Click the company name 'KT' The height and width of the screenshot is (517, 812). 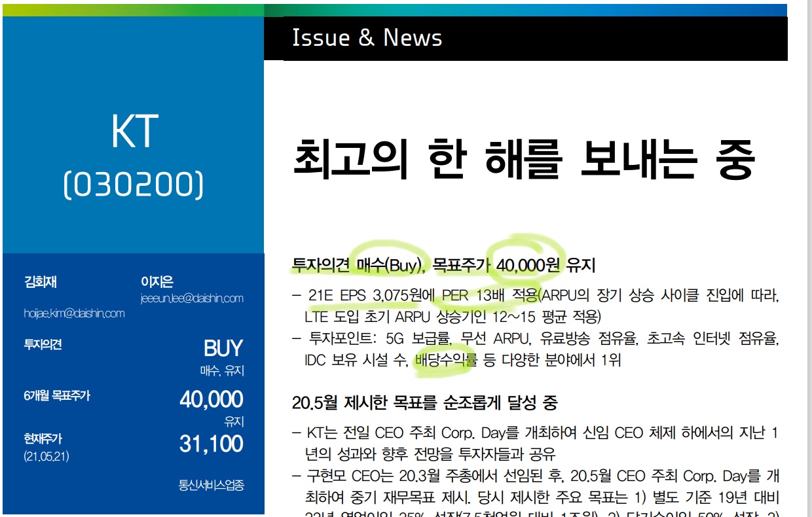[x=134, y=132]
